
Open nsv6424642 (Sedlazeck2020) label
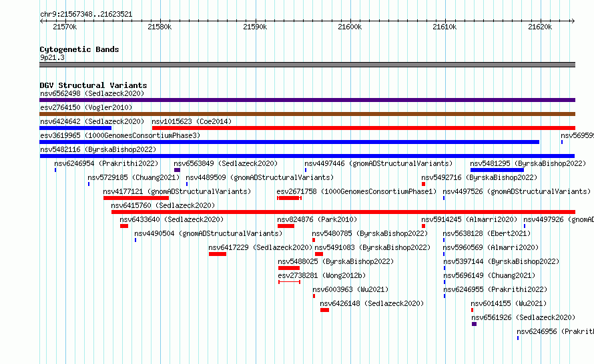coord(92,121)
